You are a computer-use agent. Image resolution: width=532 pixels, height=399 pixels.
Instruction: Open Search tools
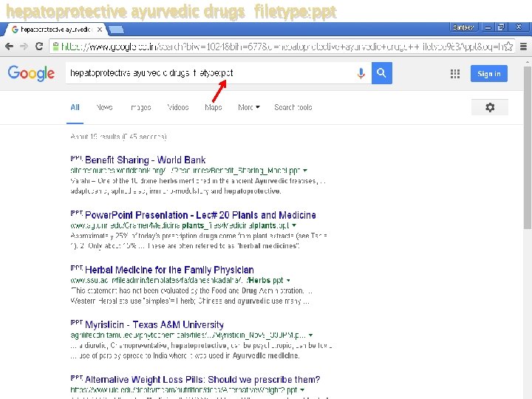pos(293,108)
